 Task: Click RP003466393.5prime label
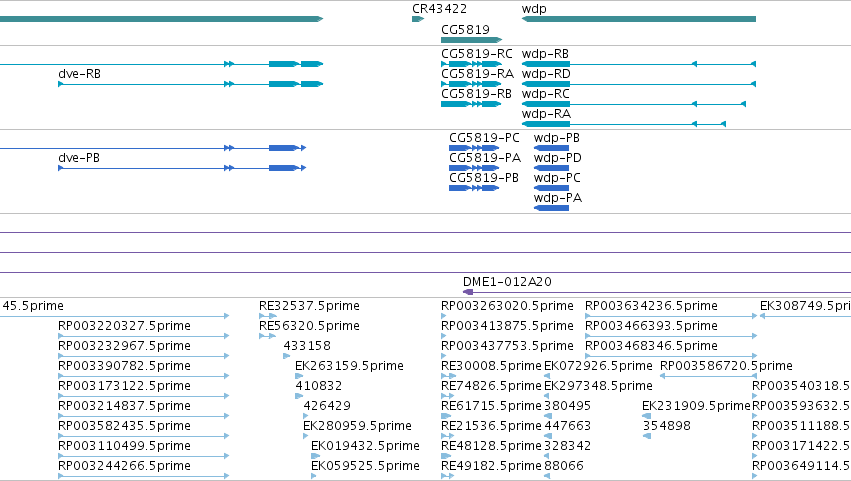coord(651,326)
